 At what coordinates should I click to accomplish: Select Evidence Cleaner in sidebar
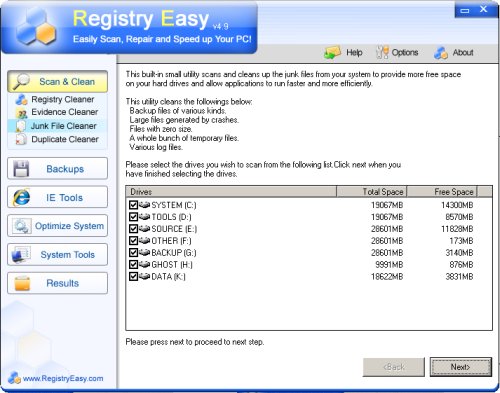tap(65, 112)
